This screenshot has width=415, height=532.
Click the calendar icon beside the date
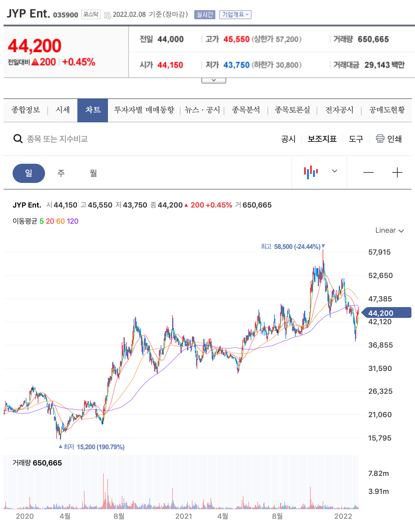pos(107,15)
